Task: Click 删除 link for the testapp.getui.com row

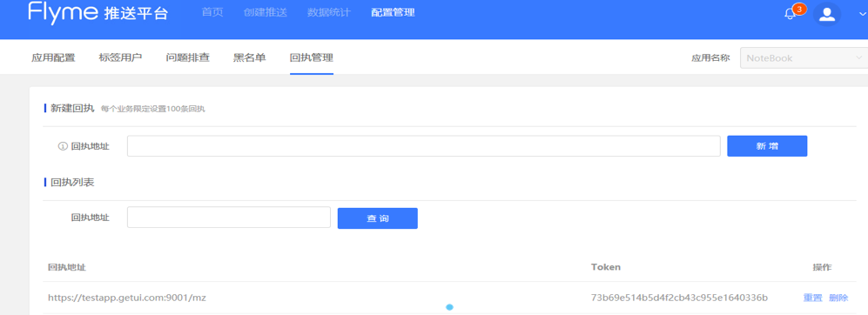Action: pyautogui.click(x=838, y=298)
